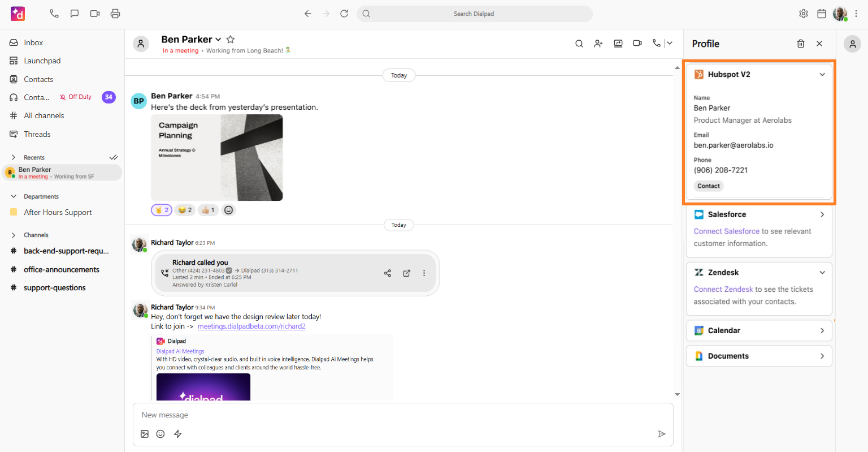Go forward with the right arrow
This screenshot has width=868, height=452.
tap(326, 14)
